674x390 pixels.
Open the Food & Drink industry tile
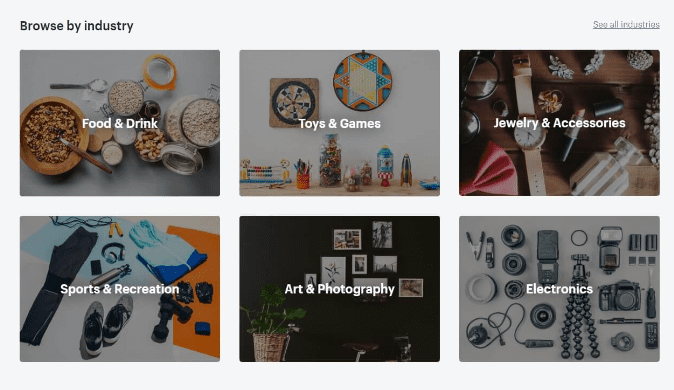coord(120,123)
